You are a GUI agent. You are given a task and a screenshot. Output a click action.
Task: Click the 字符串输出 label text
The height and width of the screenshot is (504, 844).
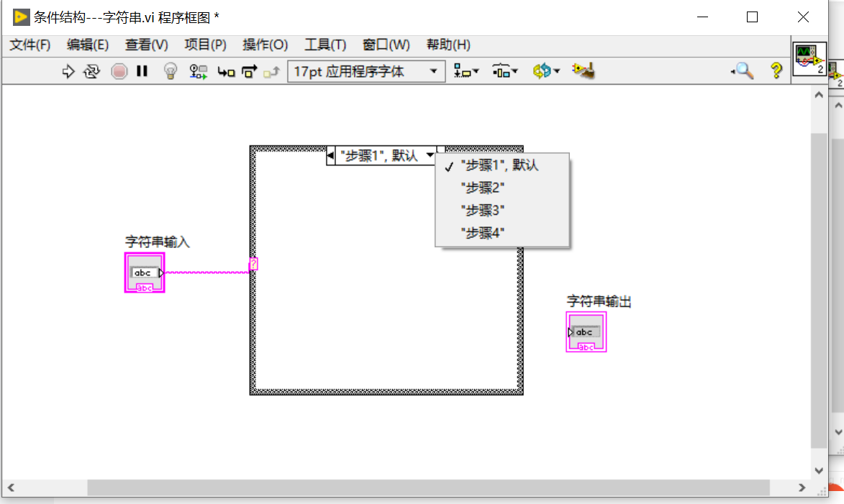tap(599, 302)
